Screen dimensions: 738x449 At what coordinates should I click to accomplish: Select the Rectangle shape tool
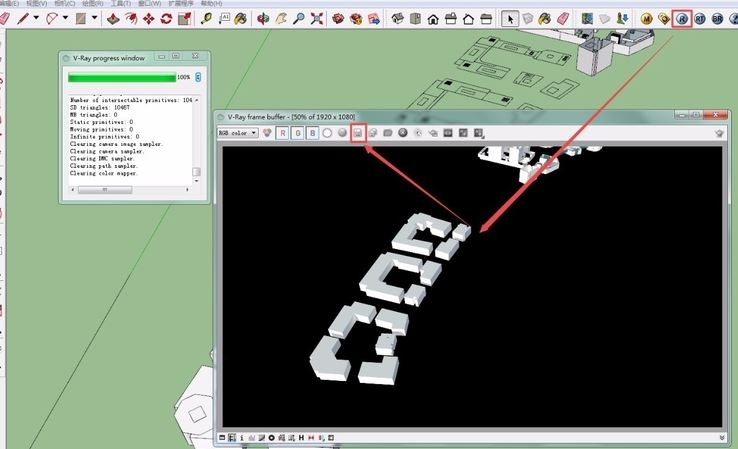[x=81, y=19]
